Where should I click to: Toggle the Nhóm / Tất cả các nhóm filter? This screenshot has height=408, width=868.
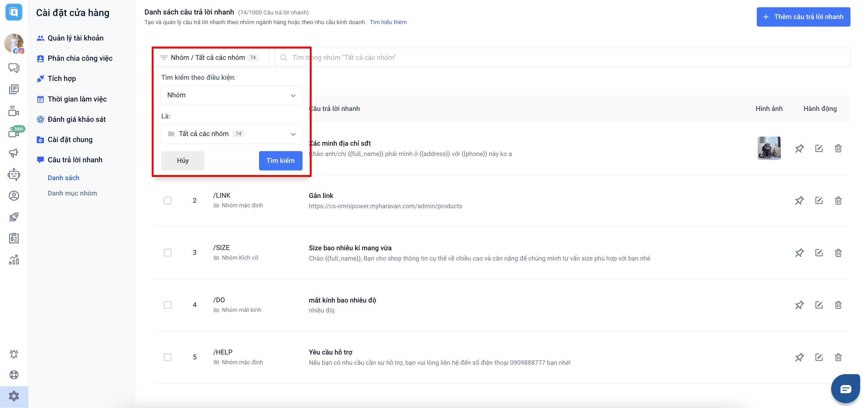tap(211, 58)
